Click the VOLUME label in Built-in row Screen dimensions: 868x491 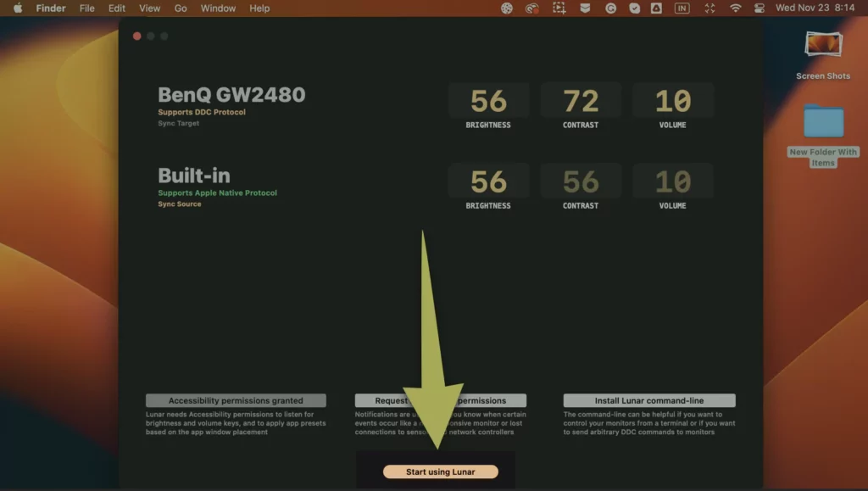(x=672, y=206)
